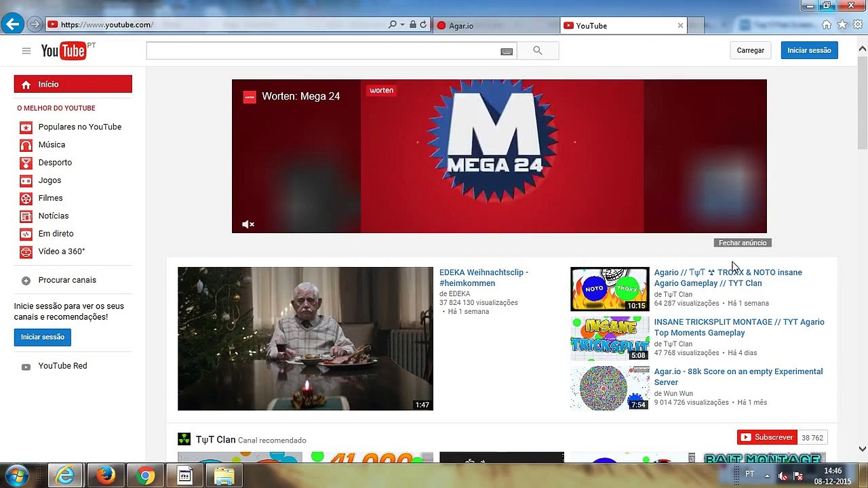Image resolution: width=868 pixels, height=488 pixels.
Task: Open the 'INSANE TRICKSPLIT MONTAGE' title link
Action: pos(739,327)
